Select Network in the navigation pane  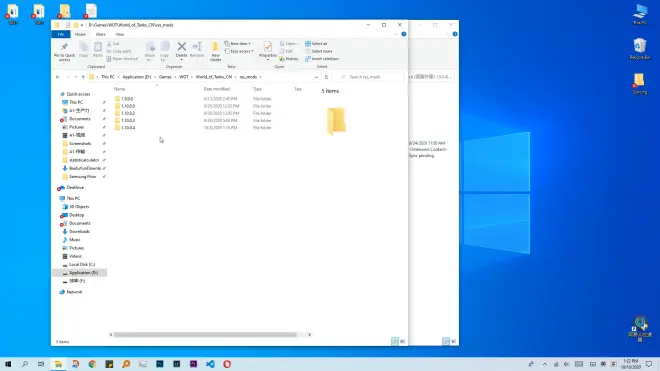point(74,292)
